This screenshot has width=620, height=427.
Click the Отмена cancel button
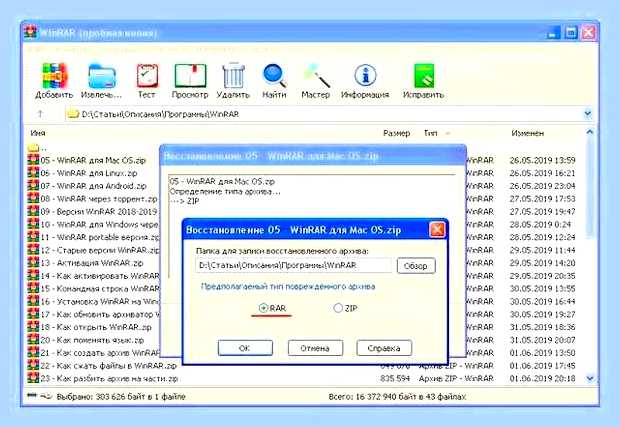pyautogui.click(x=315, y=348)
